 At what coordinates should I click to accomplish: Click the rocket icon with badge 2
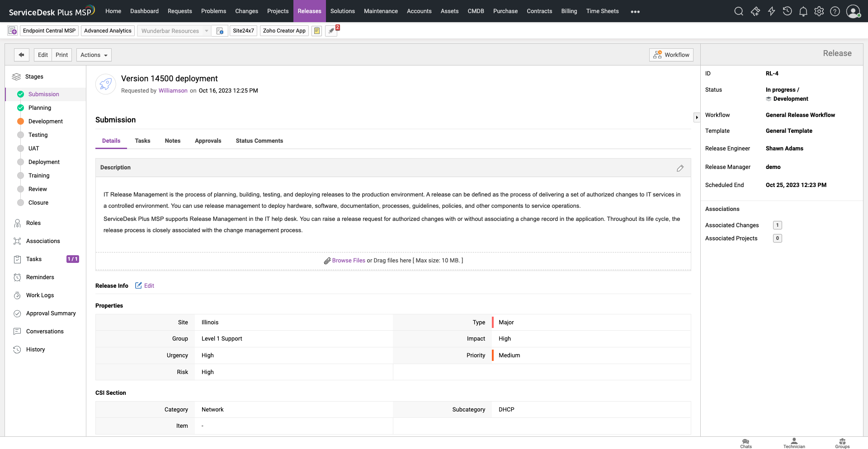click(331, 31)
